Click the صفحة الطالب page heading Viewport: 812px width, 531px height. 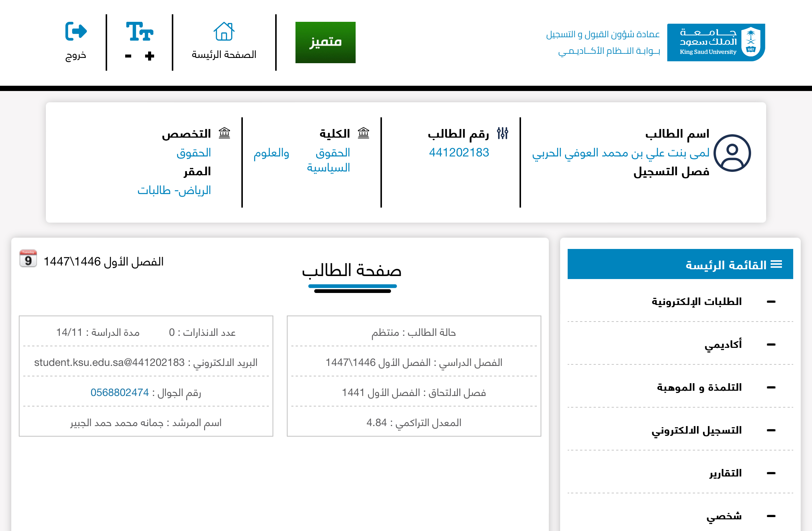coord(352,270)
